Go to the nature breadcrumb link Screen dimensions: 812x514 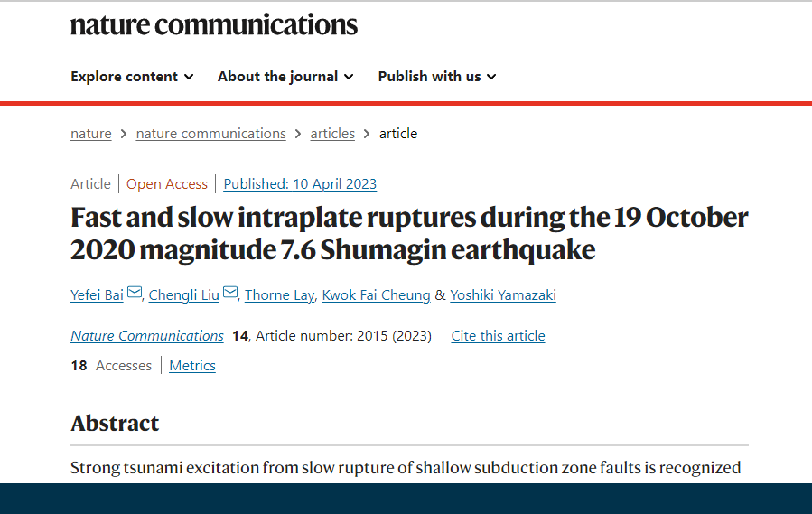91,134
